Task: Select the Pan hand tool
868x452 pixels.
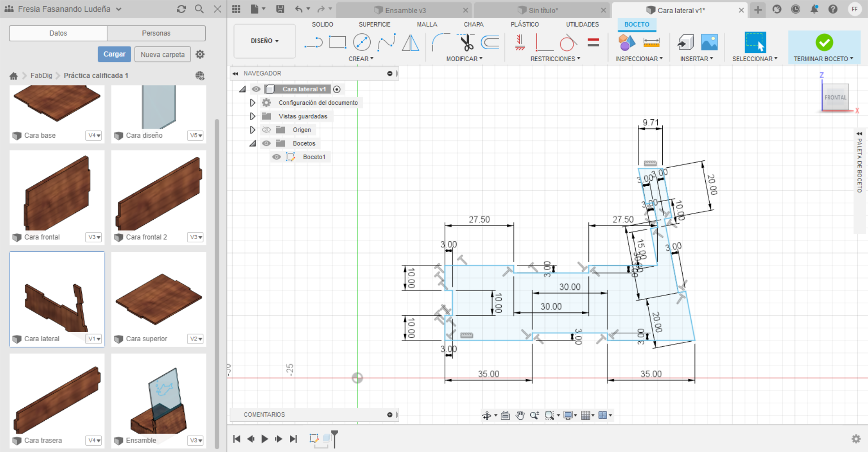Action: pyautogui.click(x=520, y=415)
